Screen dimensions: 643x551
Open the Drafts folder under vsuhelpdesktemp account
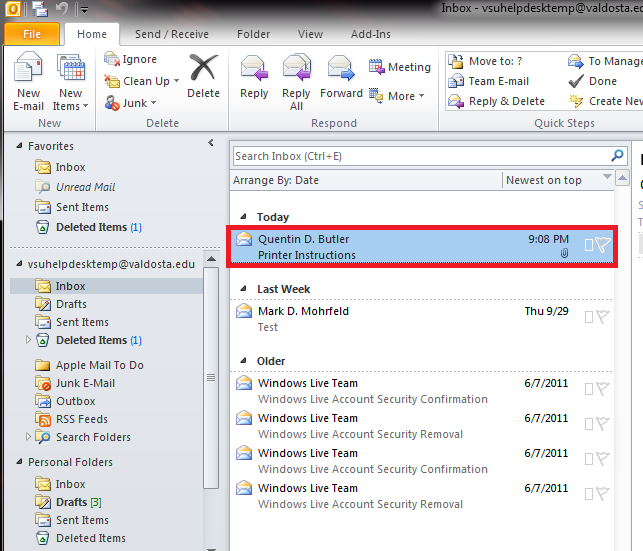pyautogui.click(x=61, y=304)
